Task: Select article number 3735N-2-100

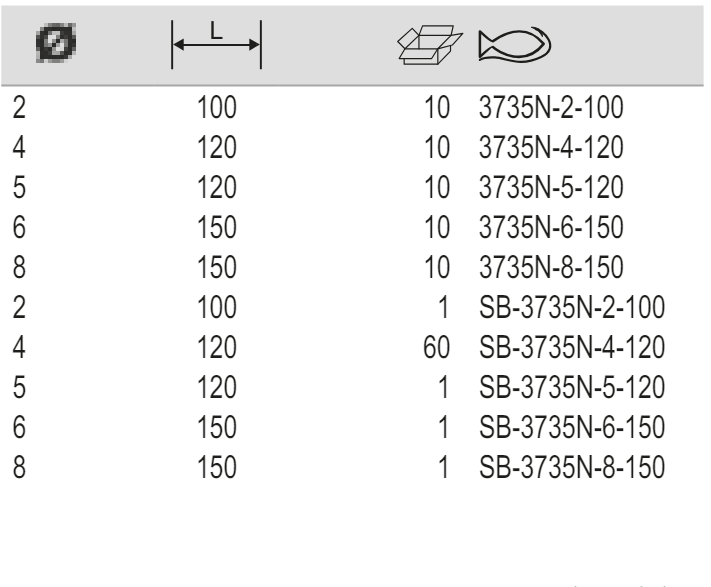Action: click(552, 106)
